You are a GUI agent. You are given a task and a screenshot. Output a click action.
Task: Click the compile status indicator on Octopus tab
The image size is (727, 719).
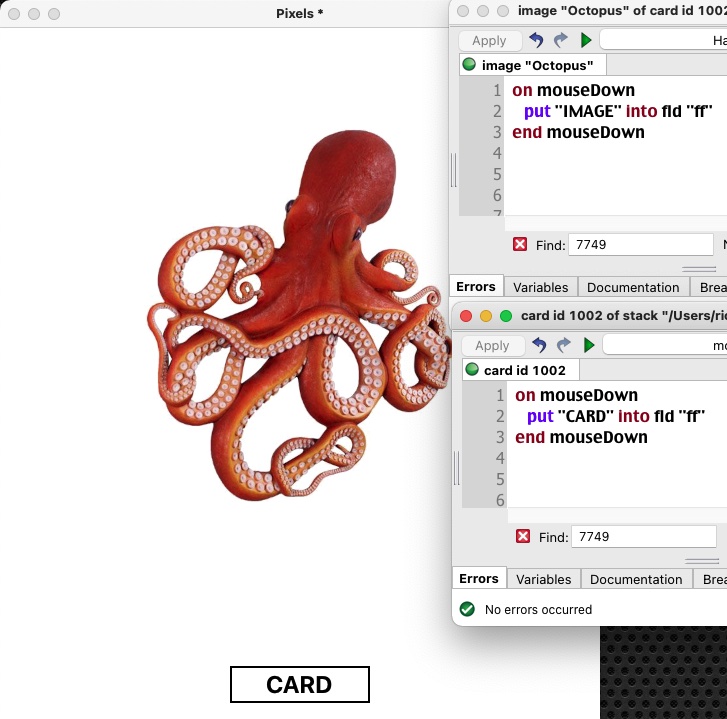coord(469,64)
